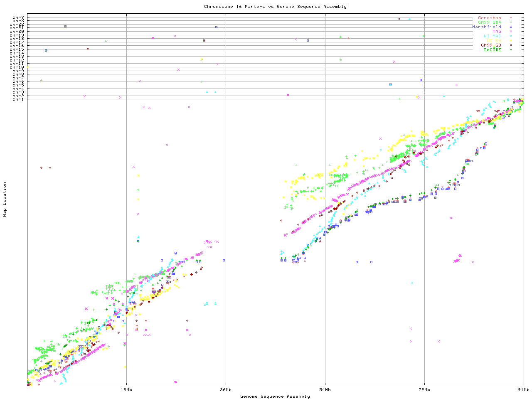This screenshot has width=532, height=399.
Task: Click the 54Mb x-axis tick label
Action: 325,390
